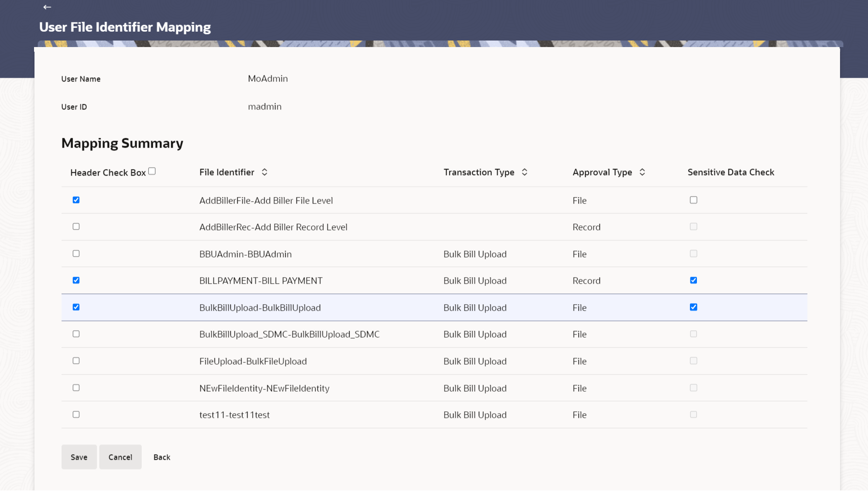This screenshot has width=868, height=497.
Task: Click the Back link
Action: click(162, 457)
